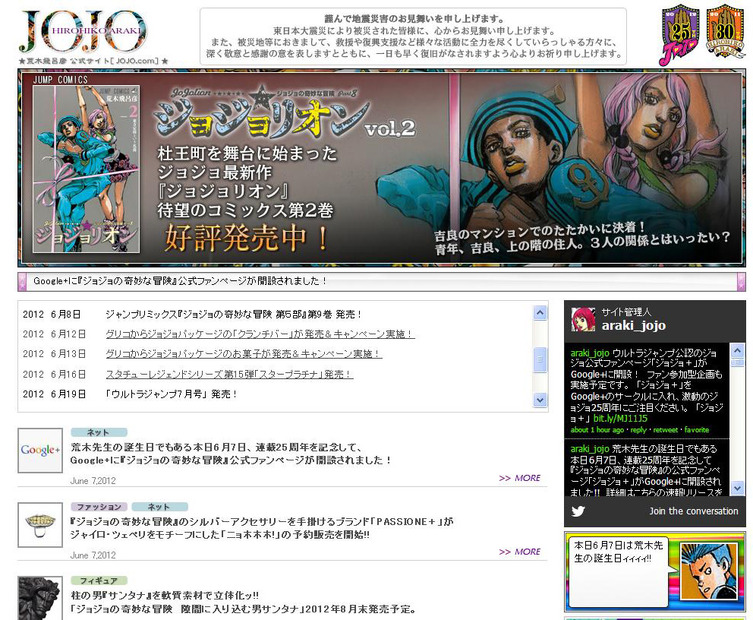Screen dimensions: 753x620
Task: Click the 'about 1 hour ago' tweet timestamp
Action: click(597, 430)
